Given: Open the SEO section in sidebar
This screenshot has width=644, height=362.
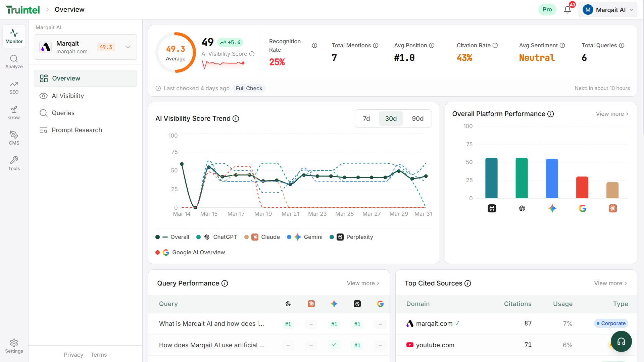Looking at the screenshot, I should click(14, 87).
